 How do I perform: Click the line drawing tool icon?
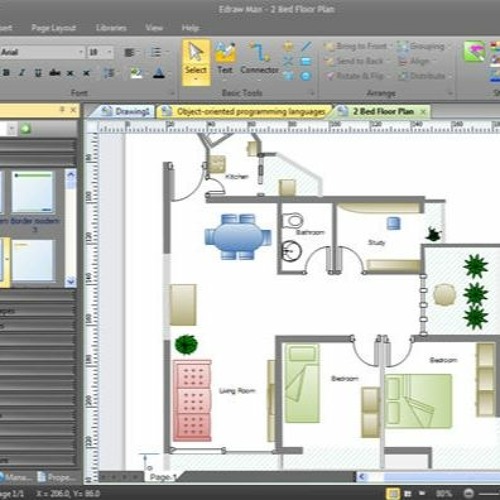306,46
